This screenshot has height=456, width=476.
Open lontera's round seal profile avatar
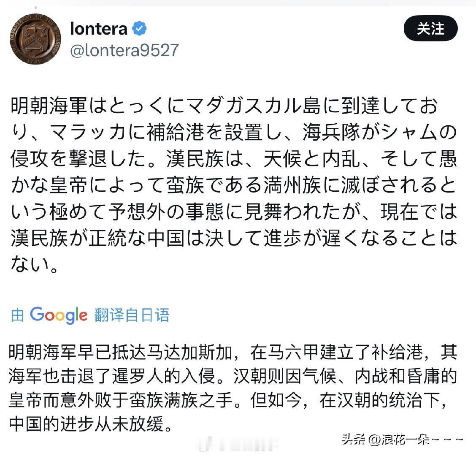click(35, 39)
